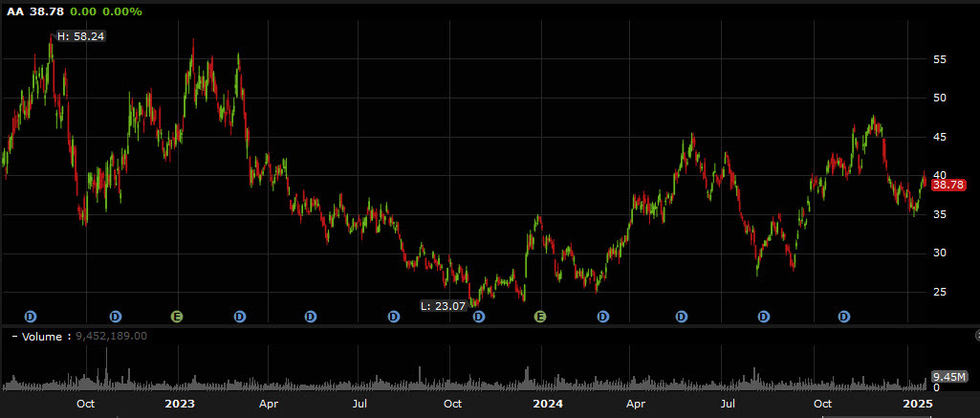Click the H: 58.24 high label
Image resolution: width=980 pixels, height=418 pixels.
(80, 36)
